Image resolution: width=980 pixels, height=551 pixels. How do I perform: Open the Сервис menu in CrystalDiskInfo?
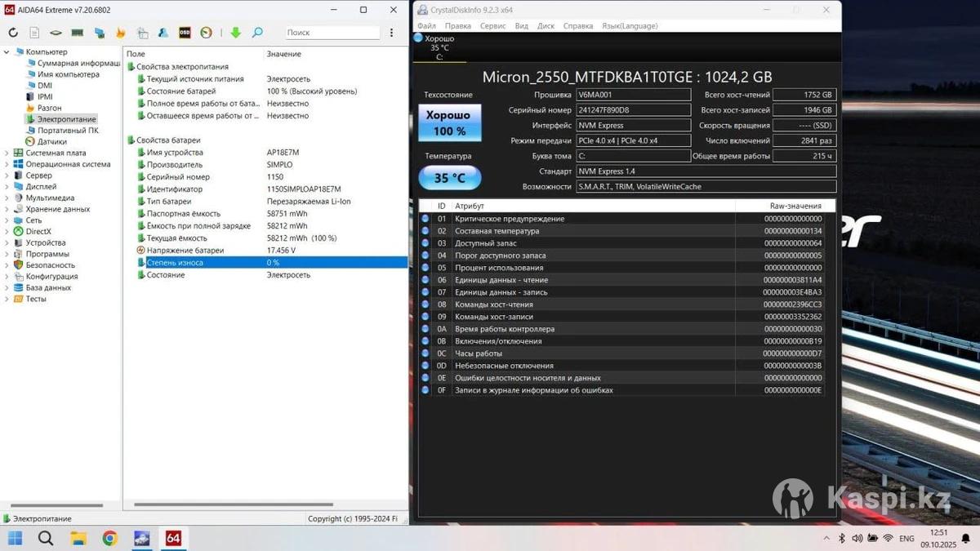click(x=492, y=26)
